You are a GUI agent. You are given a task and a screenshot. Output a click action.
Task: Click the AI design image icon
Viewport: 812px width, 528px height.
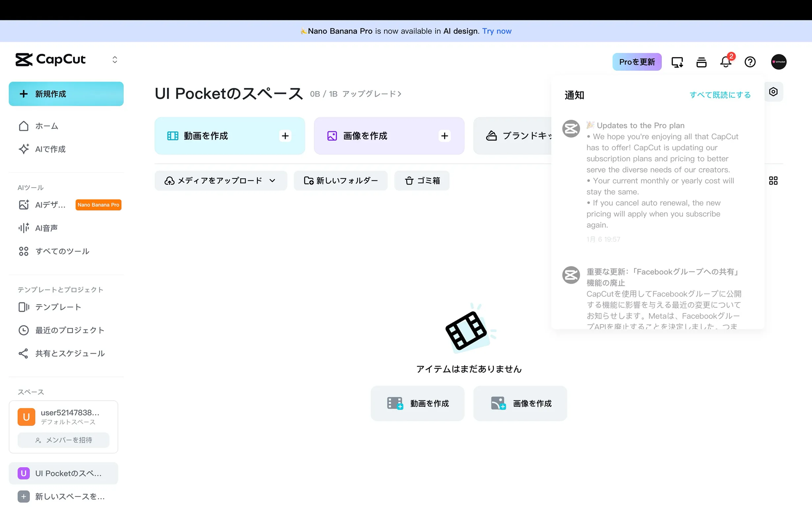(23, 205)
